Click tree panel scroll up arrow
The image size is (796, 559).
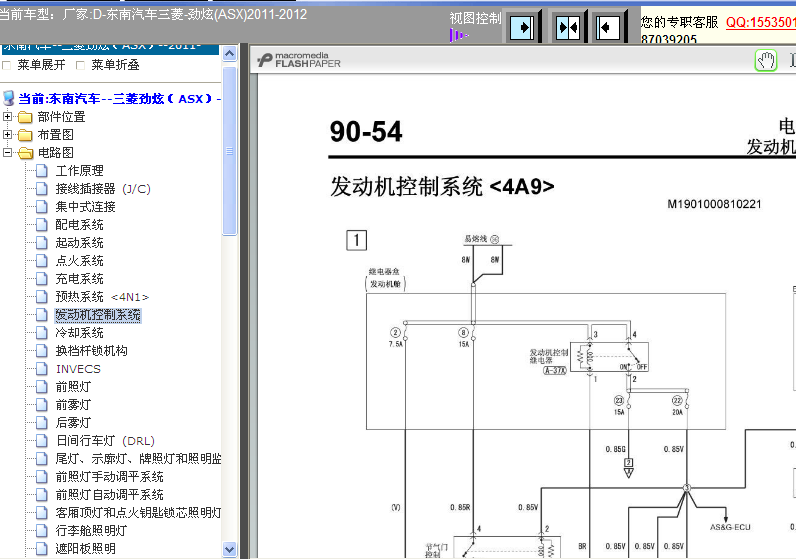click(x=229, y=54)
